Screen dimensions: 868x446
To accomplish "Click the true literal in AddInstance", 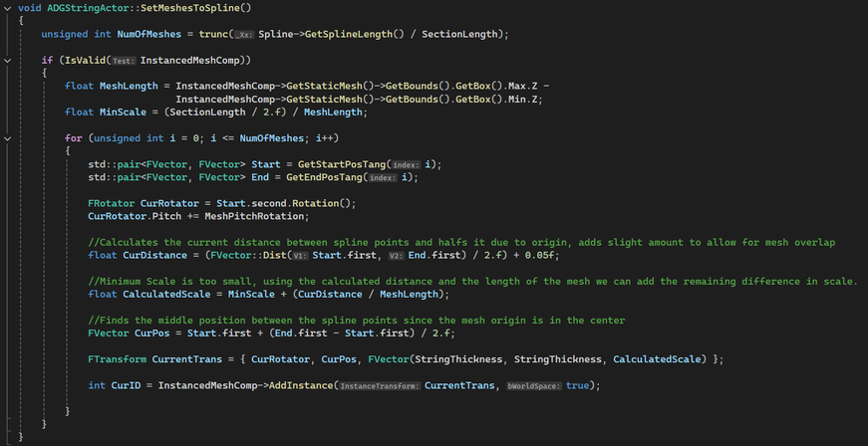I will tap(577, 385).
